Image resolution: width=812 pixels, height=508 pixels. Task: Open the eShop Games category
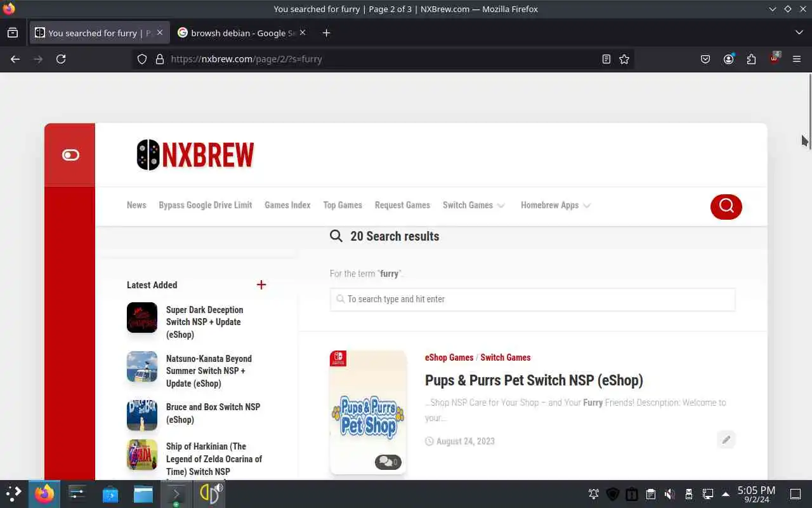(449, 358)
